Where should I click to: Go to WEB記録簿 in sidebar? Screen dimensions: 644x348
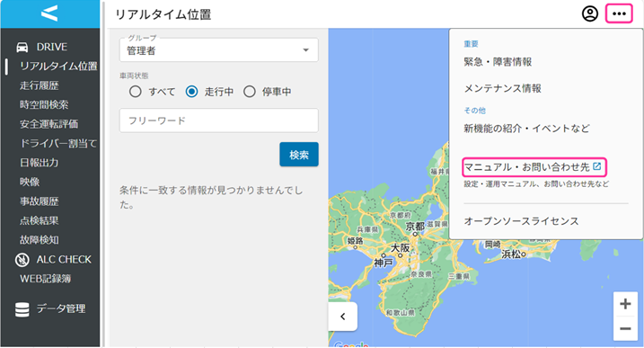(45, 279)
